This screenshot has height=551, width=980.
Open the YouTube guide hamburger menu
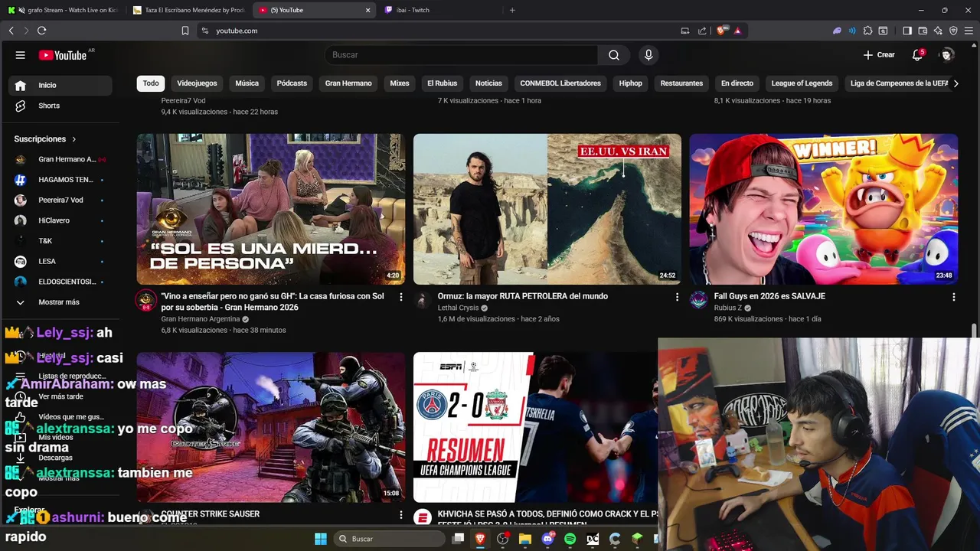coord(21,55)
